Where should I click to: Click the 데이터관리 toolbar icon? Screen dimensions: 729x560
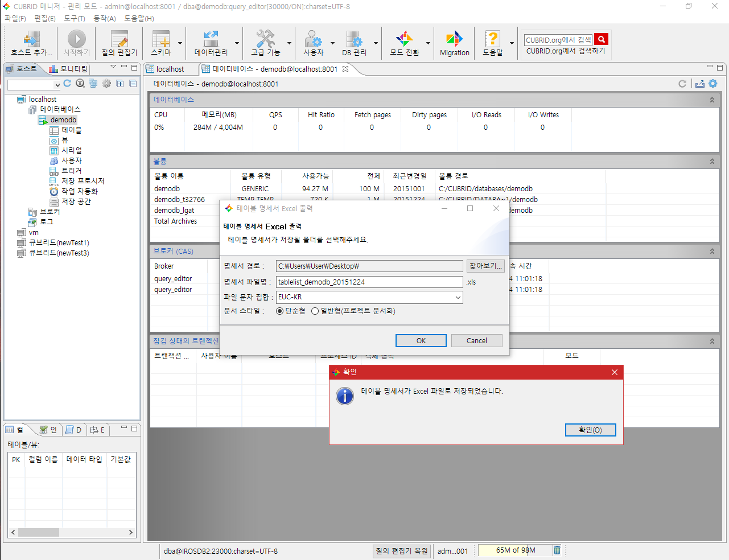click(211, 43)
